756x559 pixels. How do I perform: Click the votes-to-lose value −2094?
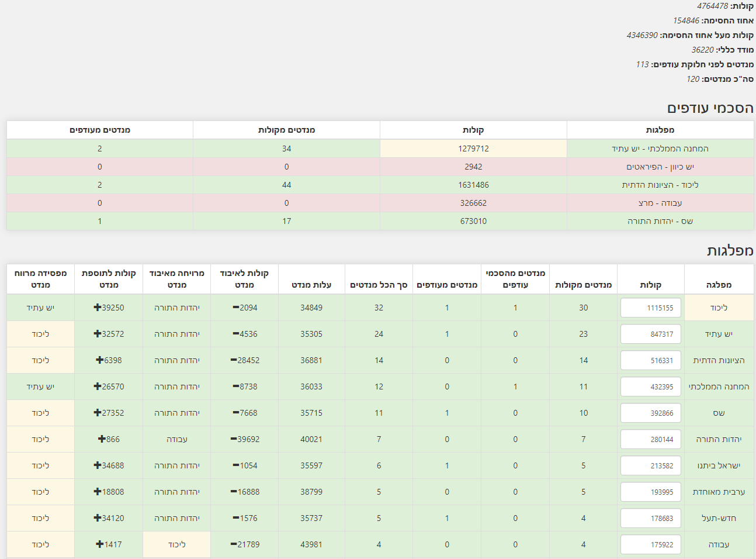point(245,308)
